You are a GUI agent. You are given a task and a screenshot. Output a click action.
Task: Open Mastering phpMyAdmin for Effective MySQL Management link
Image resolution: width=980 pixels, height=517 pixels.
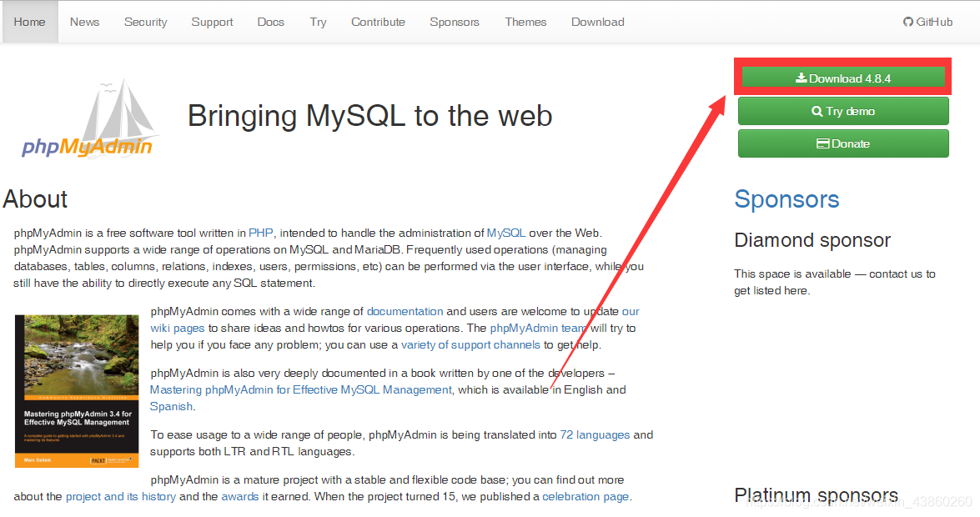(300, 390)
